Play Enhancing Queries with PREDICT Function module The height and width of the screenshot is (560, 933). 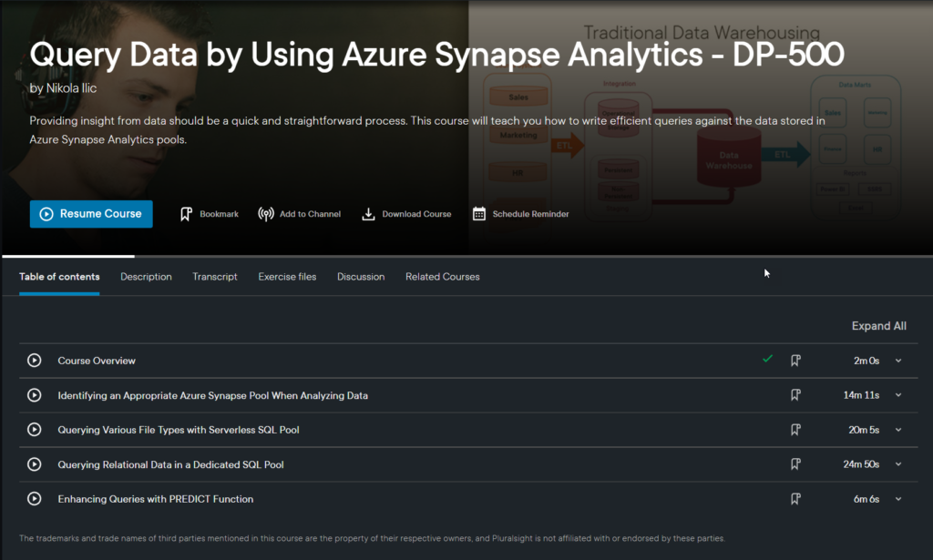[x=35, y=499]
